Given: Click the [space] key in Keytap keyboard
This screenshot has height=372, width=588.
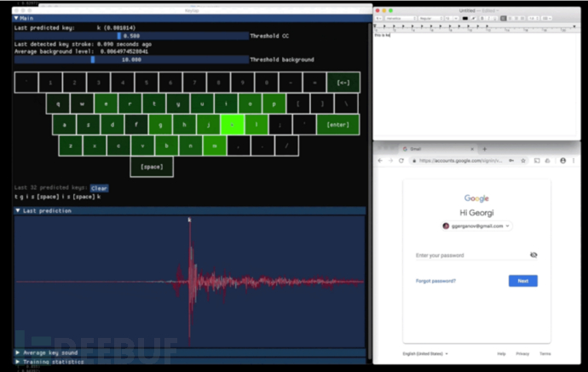Looking at the screenshot, I should 152,167.
